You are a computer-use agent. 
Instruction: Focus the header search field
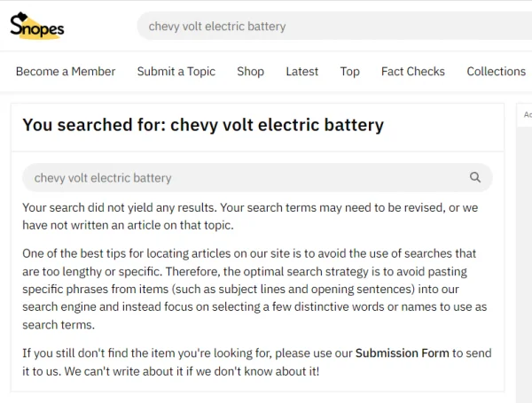click(x=334, y=26)
